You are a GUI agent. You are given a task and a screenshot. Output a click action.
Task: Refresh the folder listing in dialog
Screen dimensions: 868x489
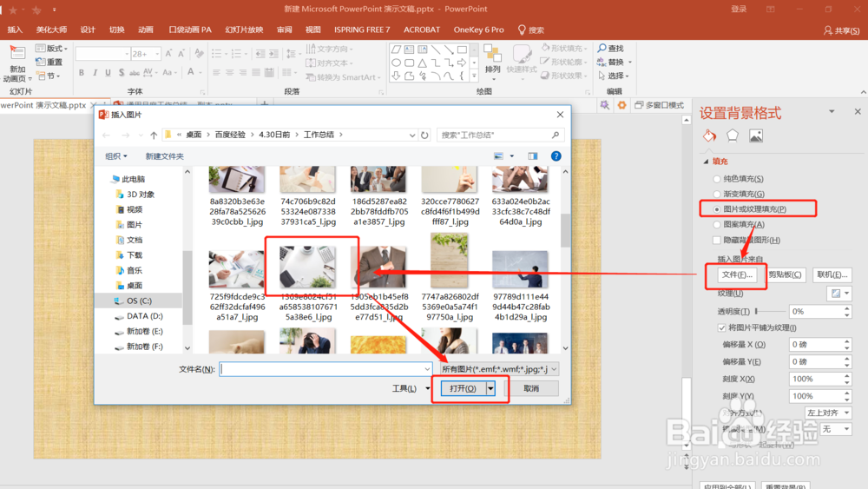pyautogui.click(x=424, y=135)
